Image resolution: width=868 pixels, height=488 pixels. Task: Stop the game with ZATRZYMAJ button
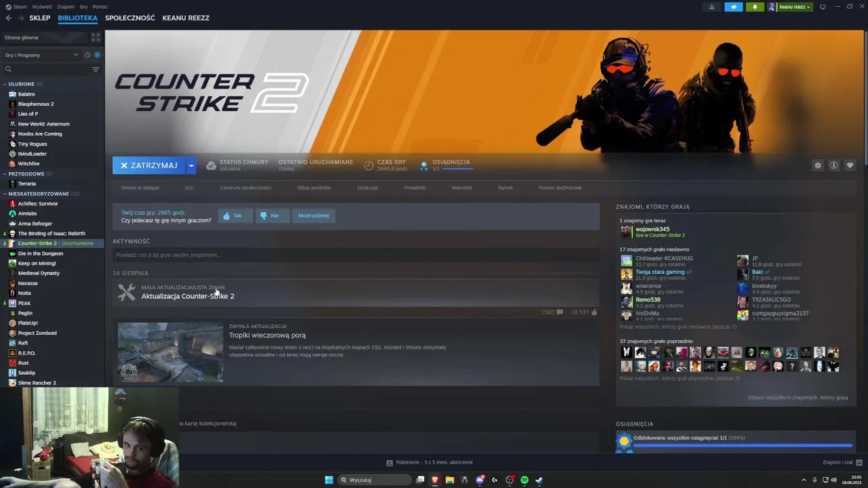(x=149, y=165)
